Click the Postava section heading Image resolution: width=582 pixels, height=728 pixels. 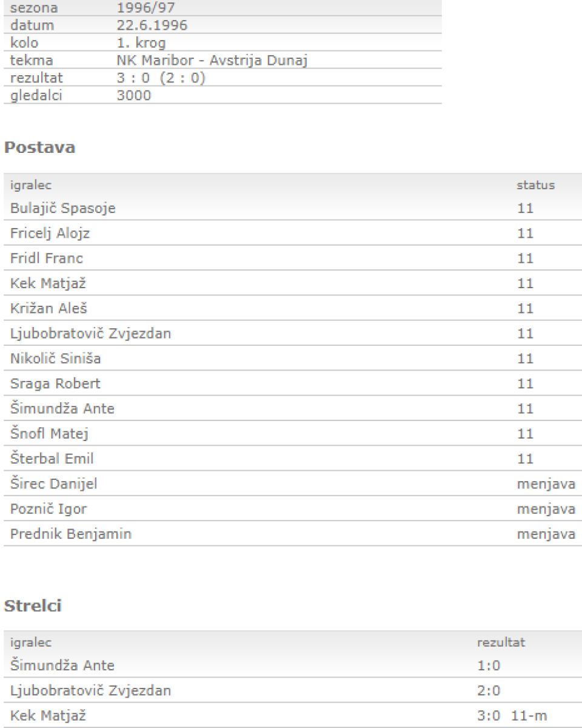tap(40, 148)
